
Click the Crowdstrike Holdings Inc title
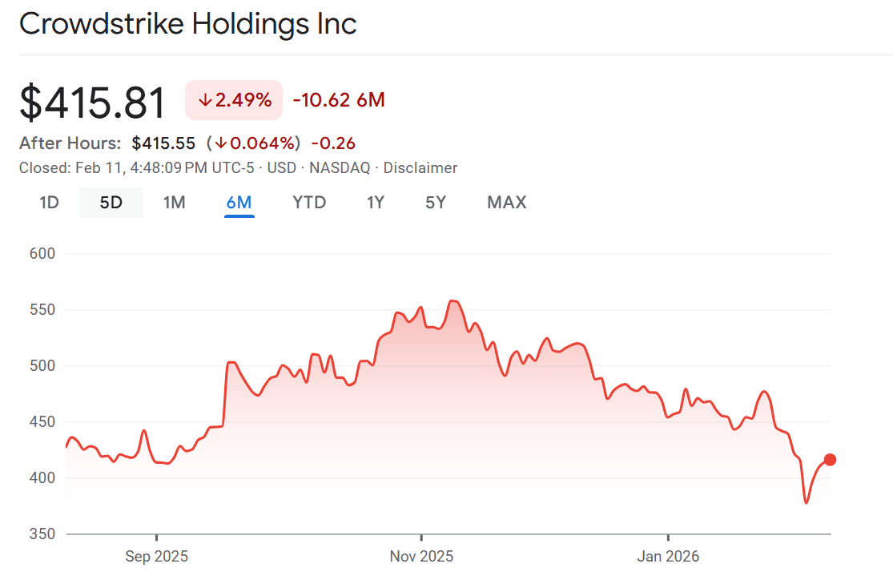point(188,24)
